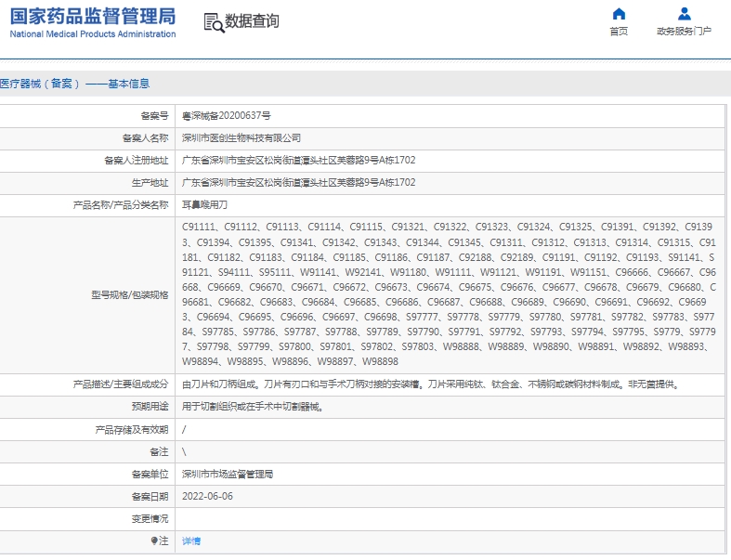Select the product description starting 由刀片和刀柄组成
Image resolution: width=731 pixels, height=560 pixels.
tap(432, 384)
